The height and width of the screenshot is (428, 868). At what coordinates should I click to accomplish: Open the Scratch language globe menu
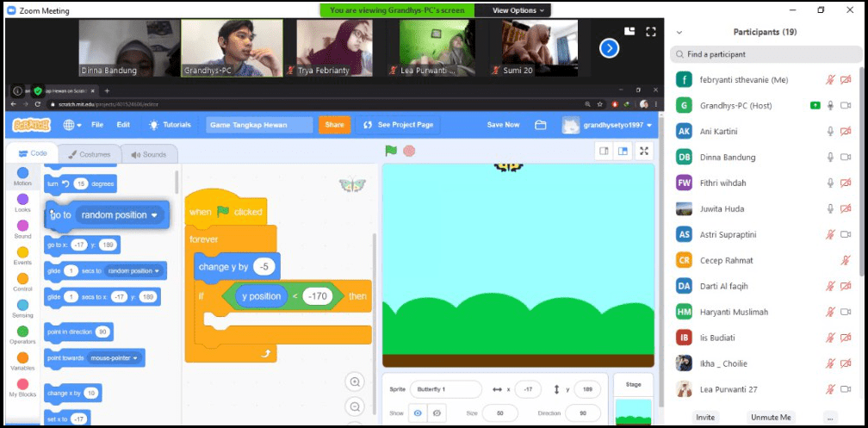point(72,125)
